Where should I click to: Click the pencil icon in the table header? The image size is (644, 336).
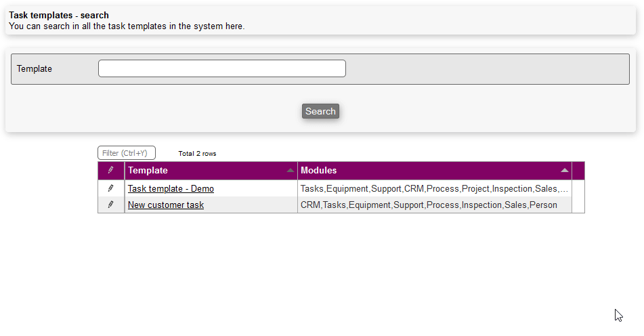pos(111,170)
